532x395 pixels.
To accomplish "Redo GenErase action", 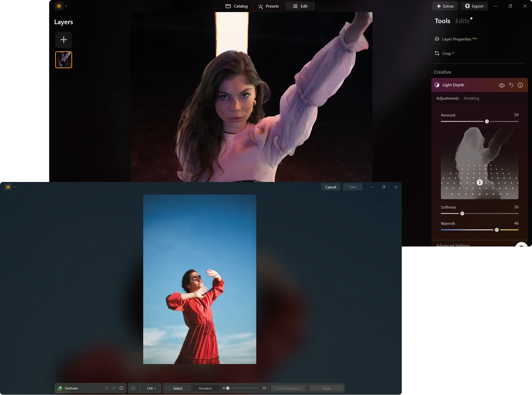I will (x=114, y=388).
